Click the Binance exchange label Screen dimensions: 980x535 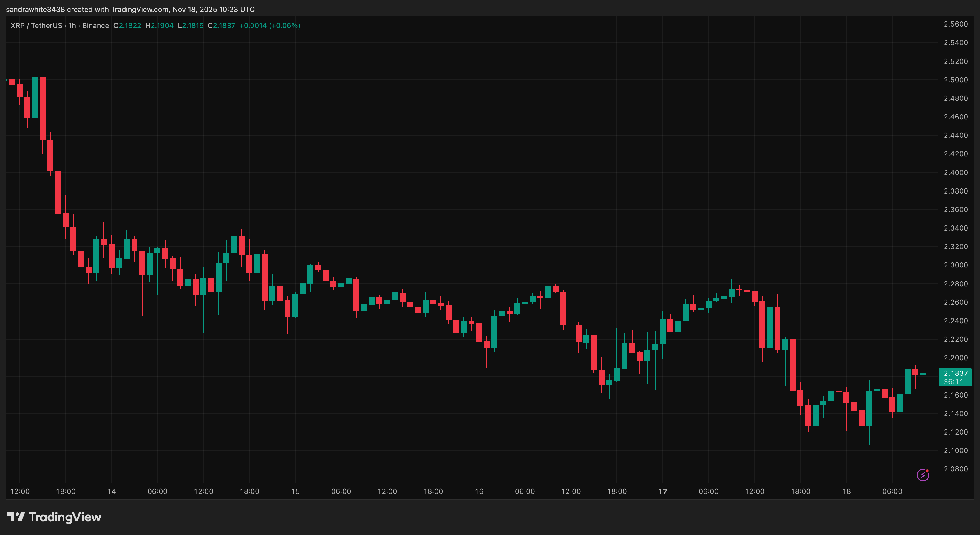point(96,25)
